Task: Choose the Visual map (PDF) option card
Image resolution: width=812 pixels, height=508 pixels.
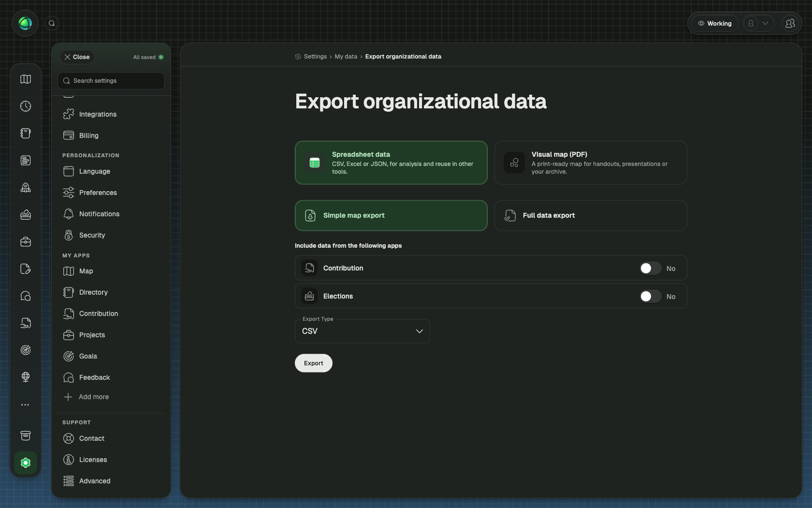Action: click(591, 163)
